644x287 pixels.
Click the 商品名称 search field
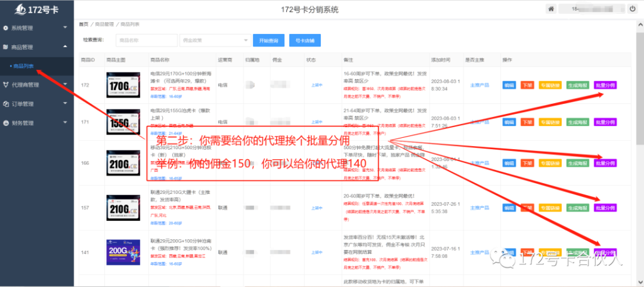[146, 40]
